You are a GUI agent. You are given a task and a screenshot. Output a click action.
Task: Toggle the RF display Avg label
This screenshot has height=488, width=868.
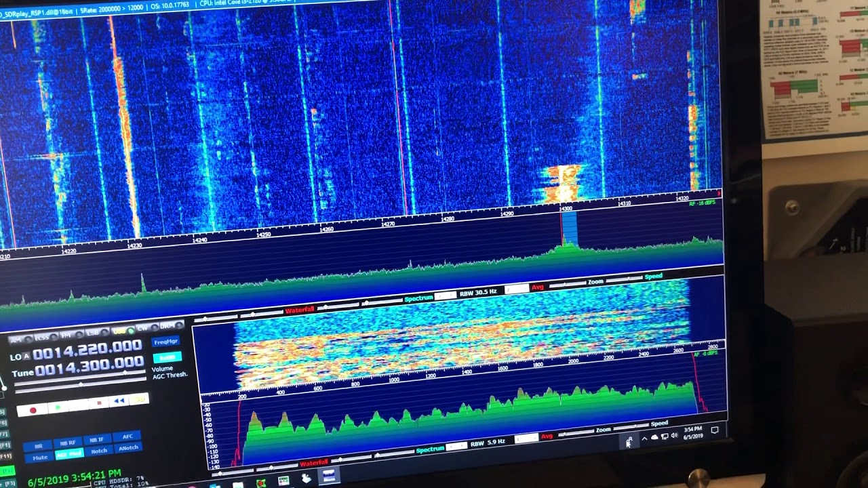[x=538, y=287]
